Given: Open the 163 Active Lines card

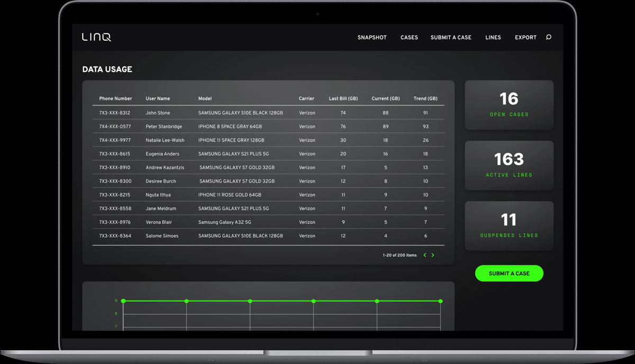Looking at the screenshot, I should 509,165.
